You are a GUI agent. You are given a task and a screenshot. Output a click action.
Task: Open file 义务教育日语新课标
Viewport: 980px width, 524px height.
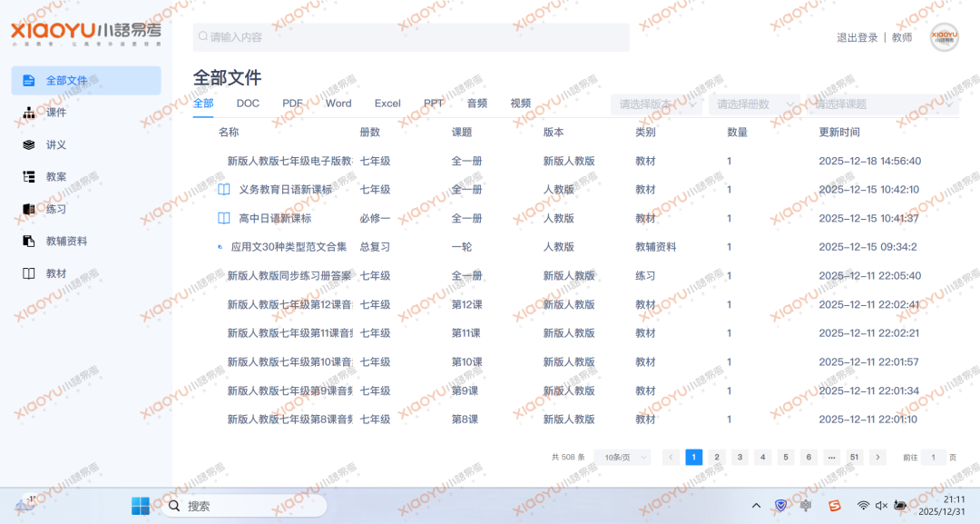pyautogui.click(x=286, y=190)
